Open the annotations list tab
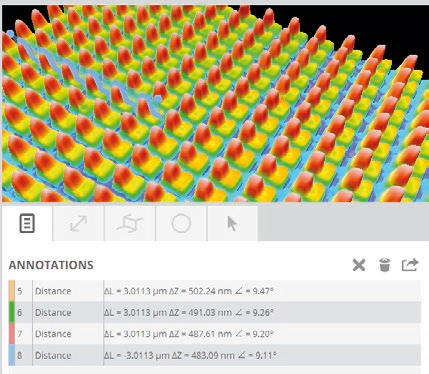The width and height of the screenshot is (429, 374). 27,223
